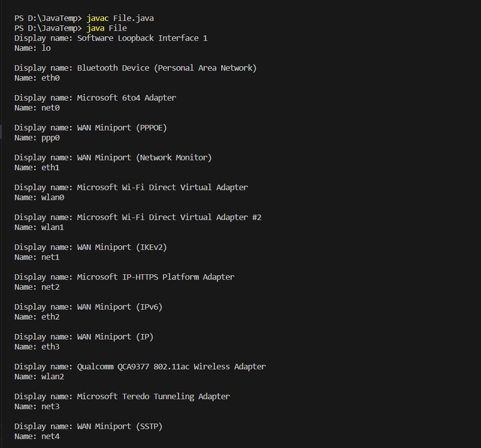This screenshot has width=481, height=448.
Task: Click the 'javac File.java' command line
Action: click(x=84, y=18)
